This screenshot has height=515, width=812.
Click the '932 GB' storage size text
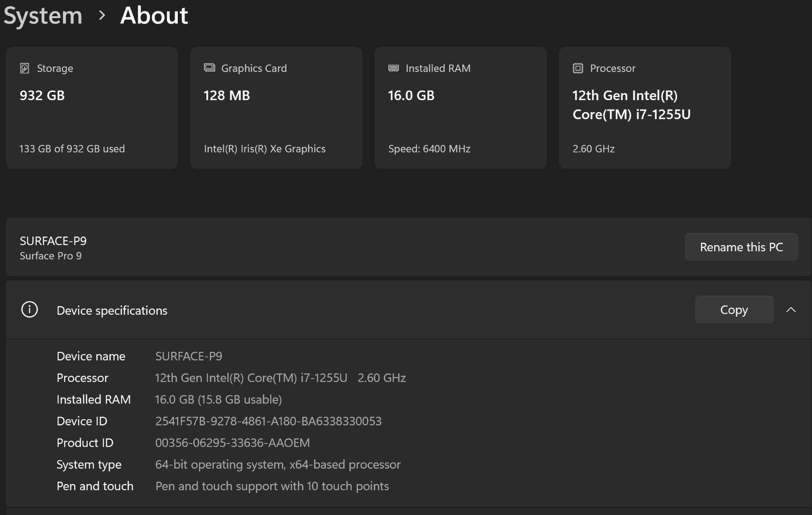coord(42,95)
